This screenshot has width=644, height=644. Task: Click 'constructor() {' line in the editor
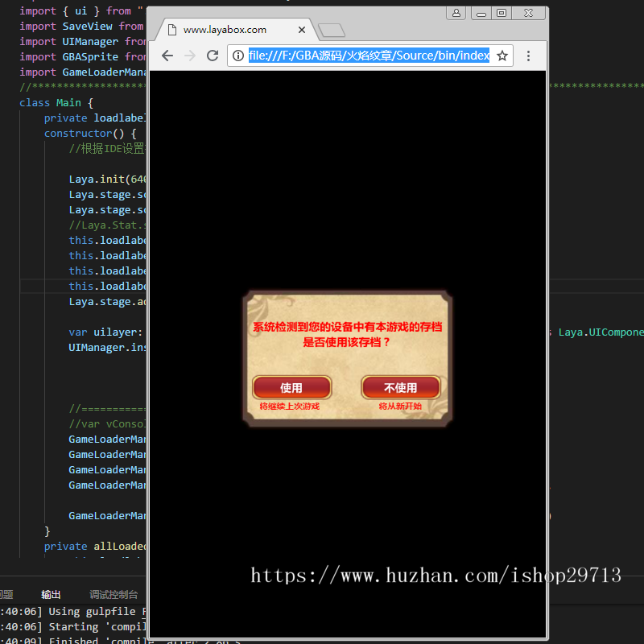(90, 134)
